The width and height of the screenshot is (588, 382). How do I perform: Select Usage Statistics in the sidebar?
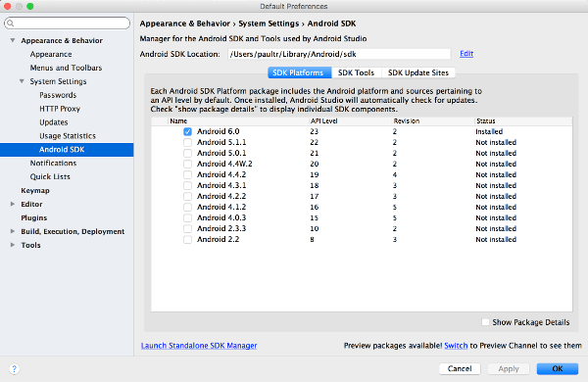tap(68, 136)
